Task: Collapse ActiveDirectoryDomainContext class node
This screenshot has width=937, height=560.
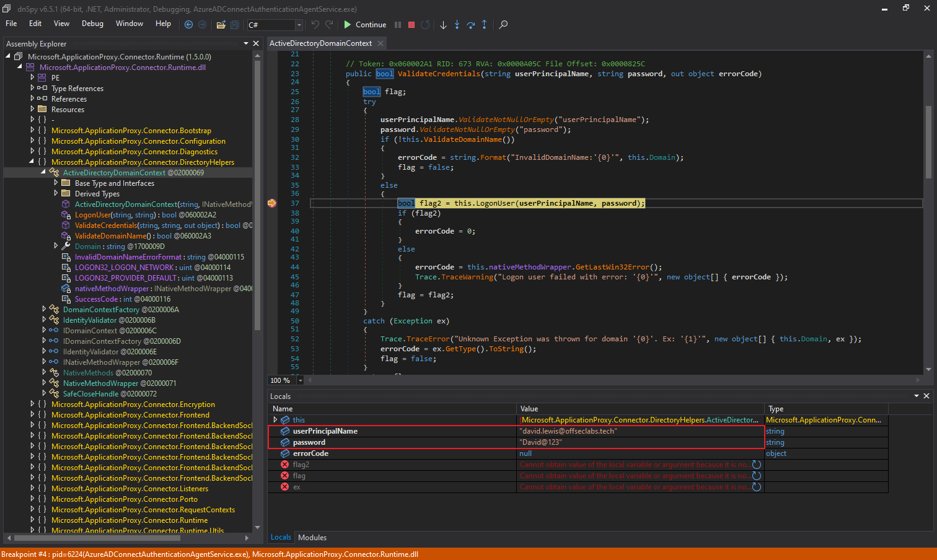Action: (44, 172)
